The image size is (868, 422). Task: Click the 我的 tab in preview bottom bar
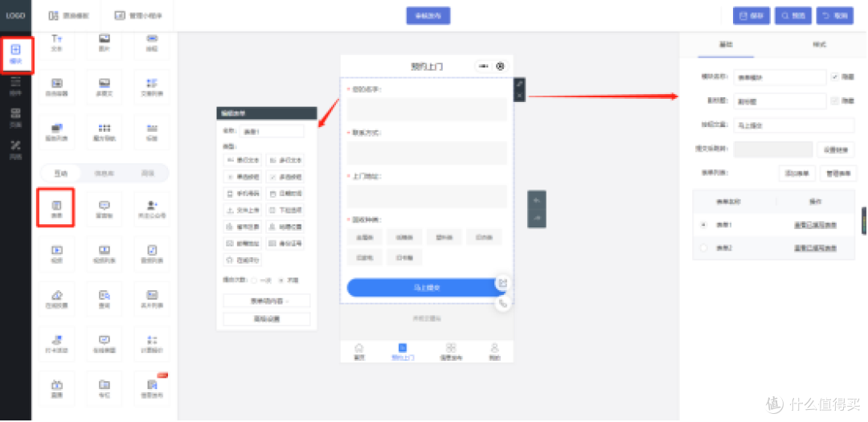[494, 352]
